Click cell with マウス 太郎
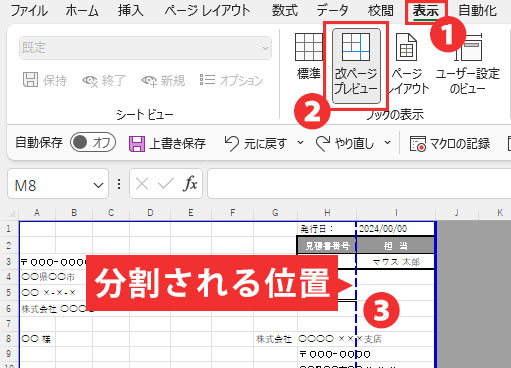Viewport: 511px width, 368px height. 396,262
